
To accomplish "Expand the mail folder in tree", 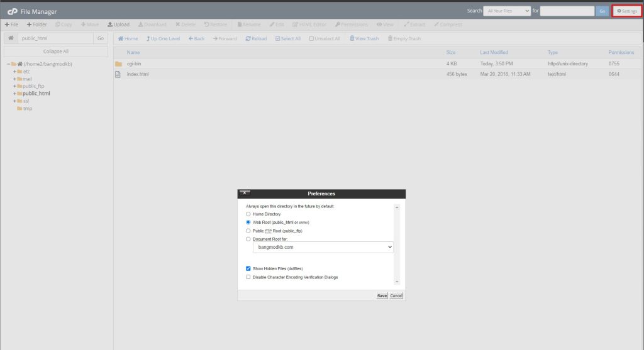I will [x=14, y=79].
